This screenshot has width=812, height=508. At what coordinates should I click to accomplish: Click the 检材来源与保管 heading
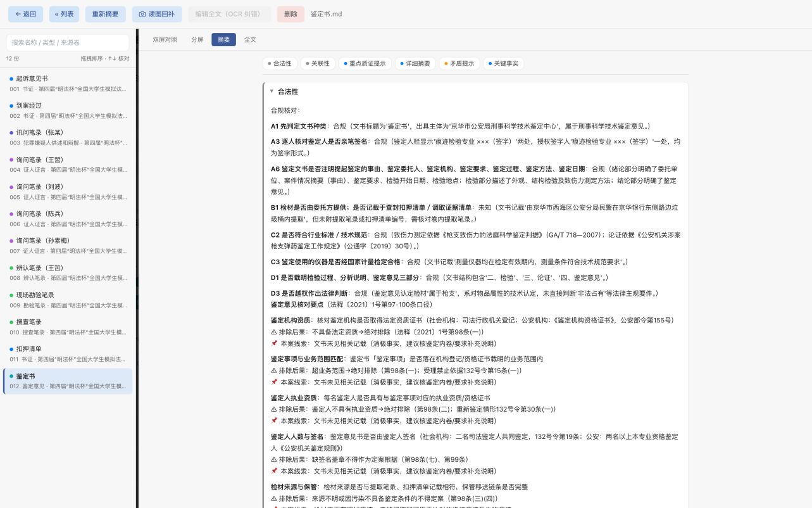pyautogui.click(x=294, y=486)
